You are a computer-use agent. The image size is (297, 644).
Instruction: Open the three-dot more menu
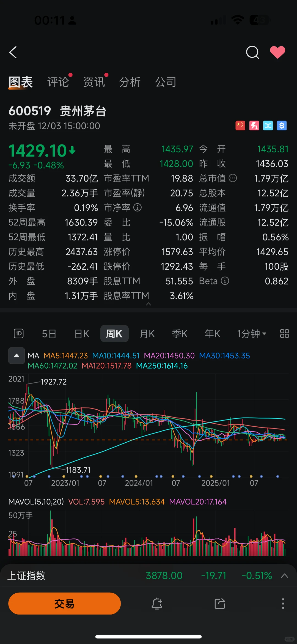(x=283, y=604)
